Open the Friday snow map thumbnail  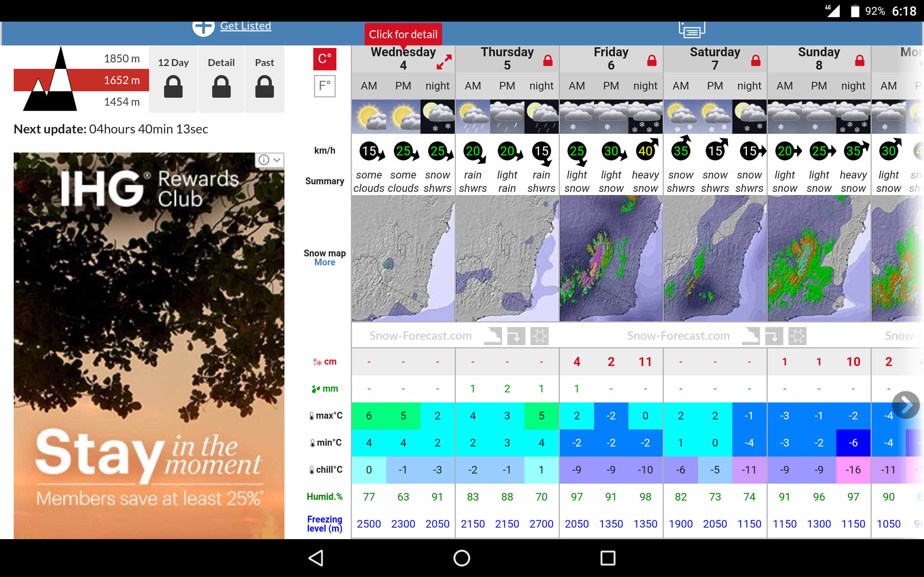[611, 258]
